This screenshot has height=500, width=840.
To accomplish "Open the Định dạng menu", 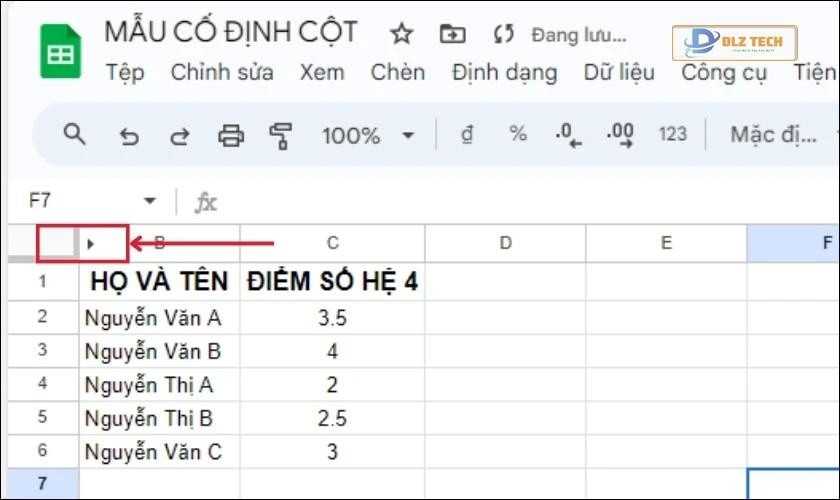I will tap(504, 72).
